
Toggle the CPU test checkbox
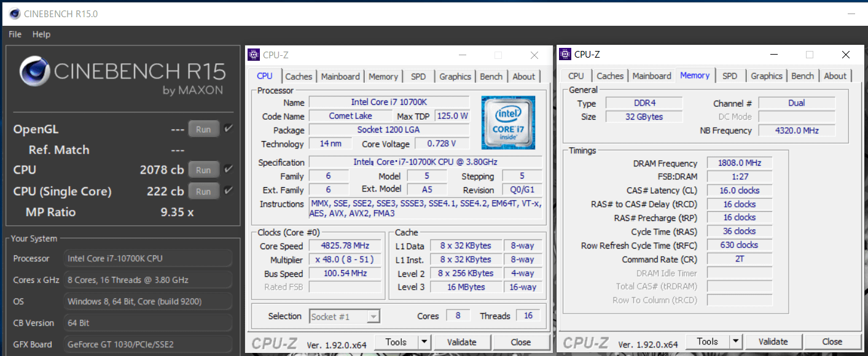pos(229,169)
